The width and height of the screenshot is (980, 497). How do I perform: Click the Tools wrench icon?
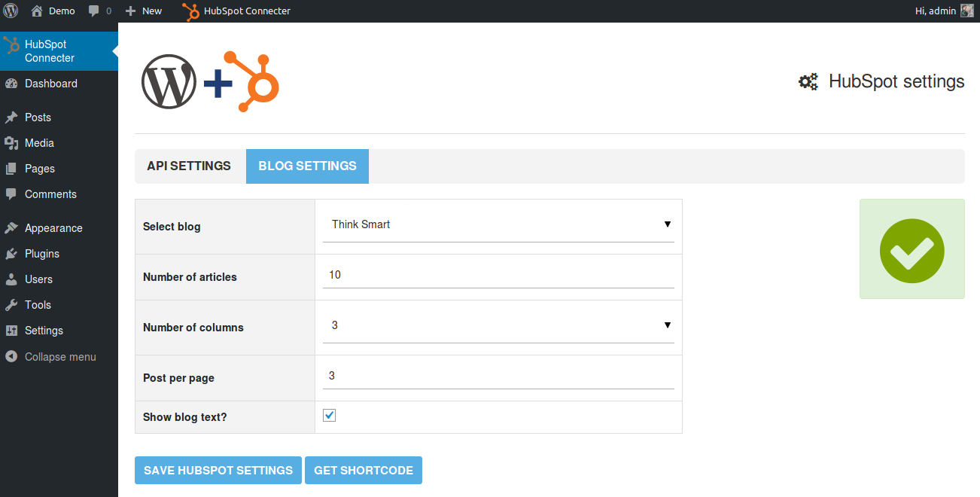[x=11, y=305]
